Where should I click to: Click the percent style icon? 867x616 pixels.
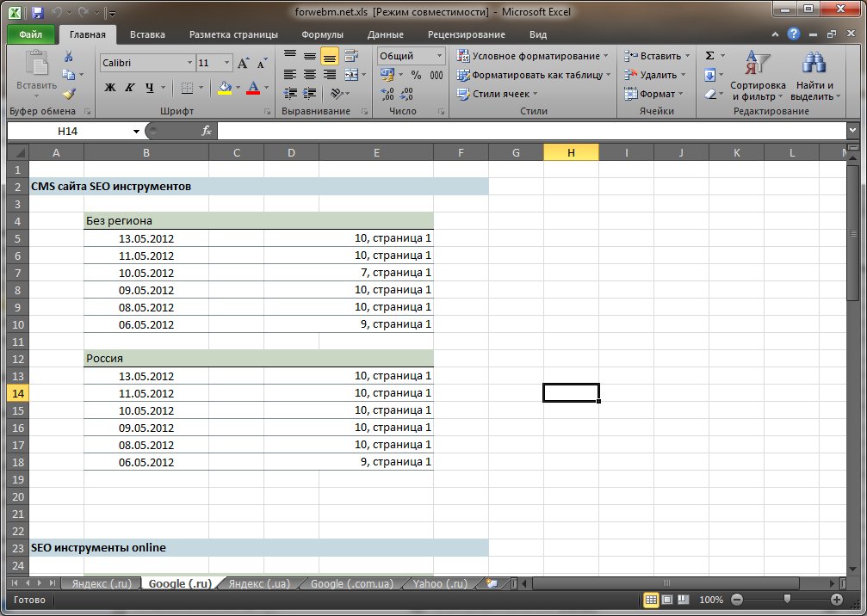[x=416, y=75]
